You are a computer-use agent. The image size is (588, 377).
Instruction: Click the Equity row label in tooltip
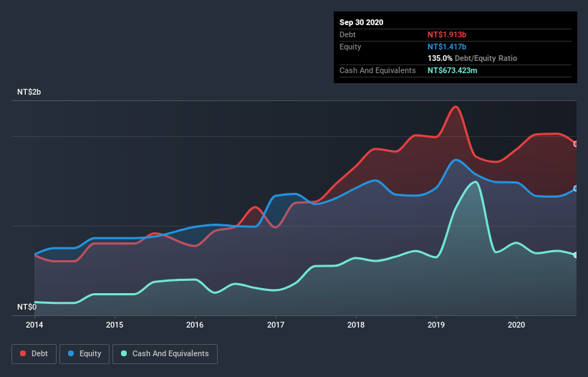click(350, 47)
